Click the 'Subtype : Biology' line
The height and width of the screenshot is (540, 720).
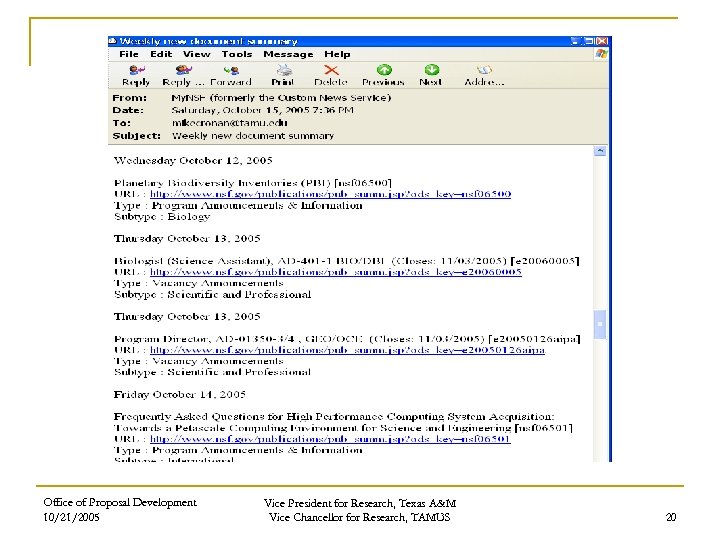[x=162, y=217]
